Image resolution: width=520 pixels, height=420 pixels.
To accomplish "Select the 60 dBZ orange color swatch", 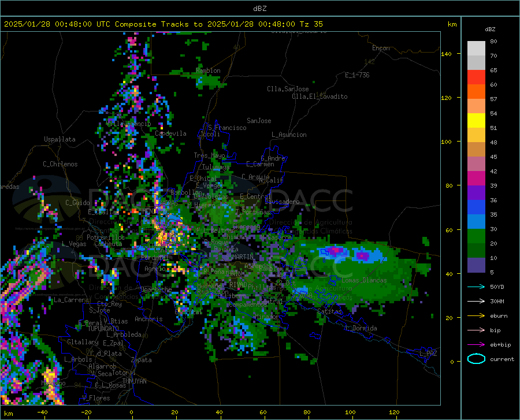I will tap(476, 91).
